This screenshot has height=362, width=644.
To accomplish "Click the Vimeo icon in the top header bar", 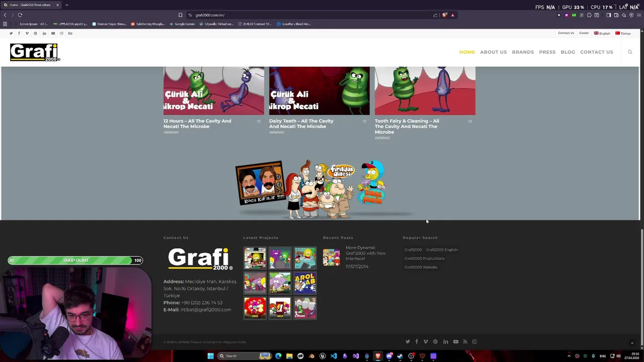I will [27, 33].
